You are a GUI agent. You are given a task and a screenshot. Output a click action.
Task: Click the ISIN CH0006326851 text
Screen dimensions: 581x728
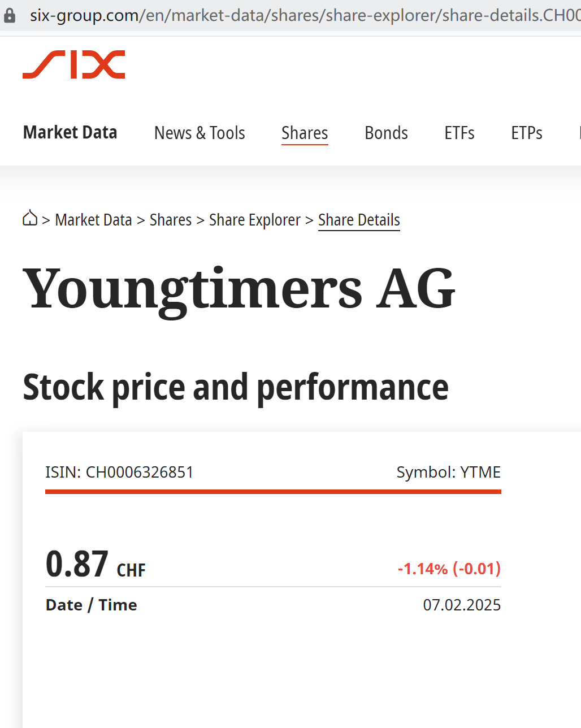(x=119, y=472)
